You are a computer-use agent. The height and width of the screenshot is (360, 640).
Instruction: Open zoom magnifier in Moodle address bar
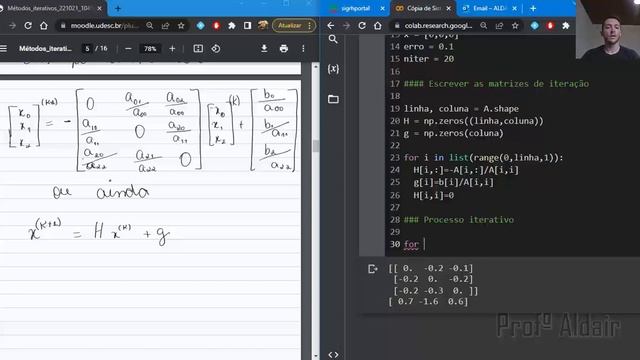tap(150, 26)
